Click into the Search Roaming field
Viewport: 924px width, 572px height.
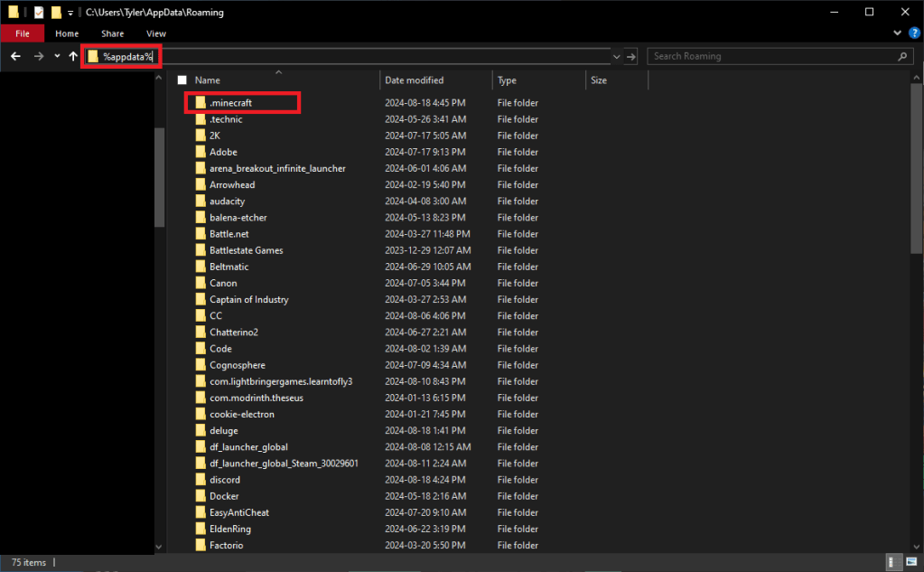(772, 56)
